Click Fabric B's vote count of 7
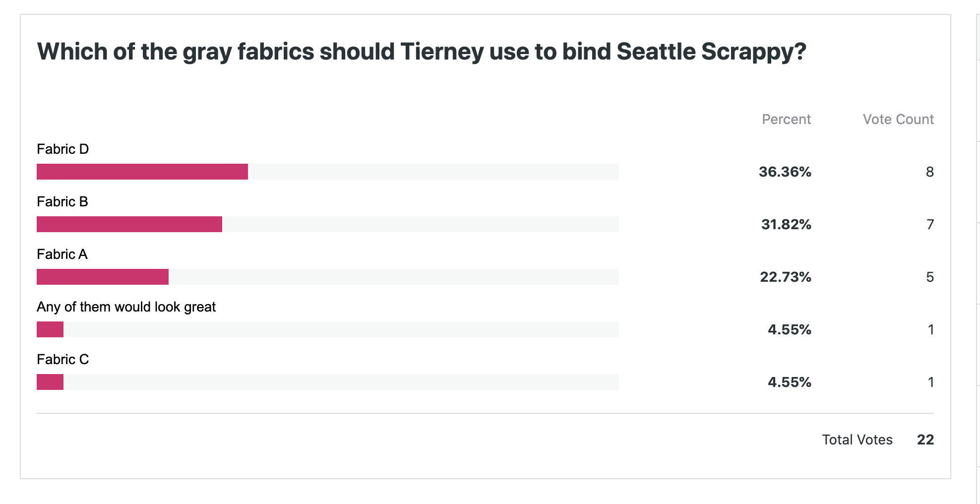The height and width of the screenshot is (504, 980). (930, 225)
